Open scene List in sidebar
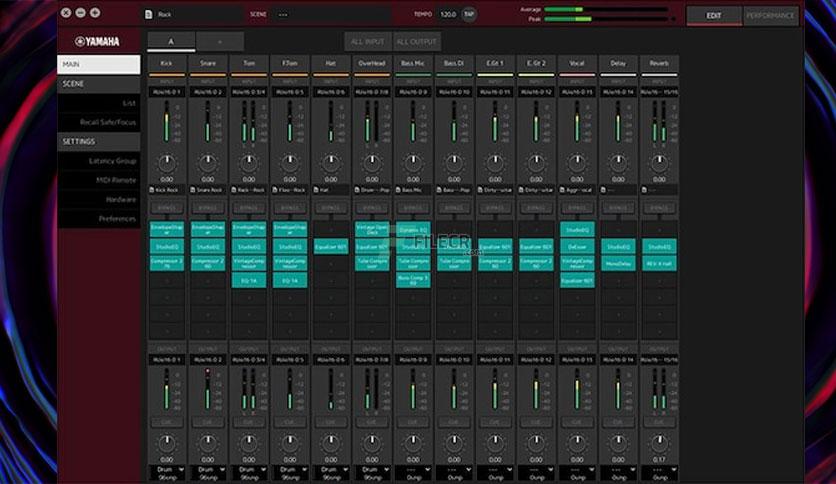Viewport: 836px width, 484px height. click(99, 103)
